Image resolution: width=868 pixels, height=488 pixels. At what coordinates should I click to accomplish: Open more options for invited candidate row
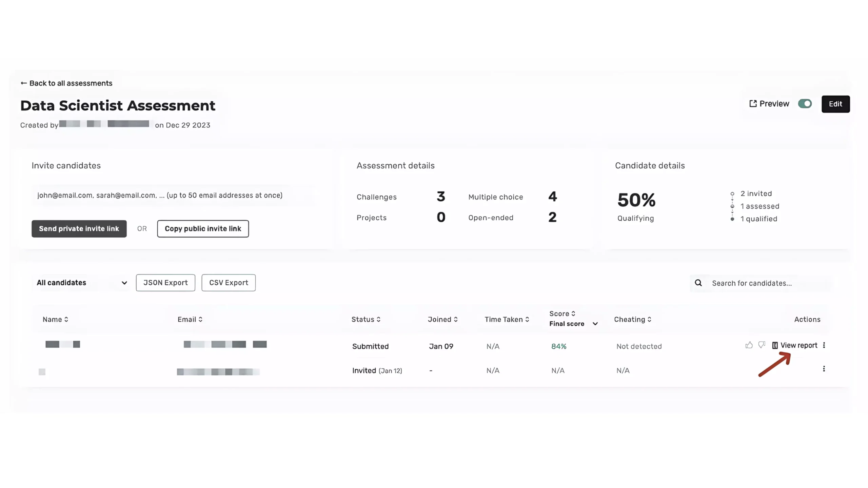point(824,369)
